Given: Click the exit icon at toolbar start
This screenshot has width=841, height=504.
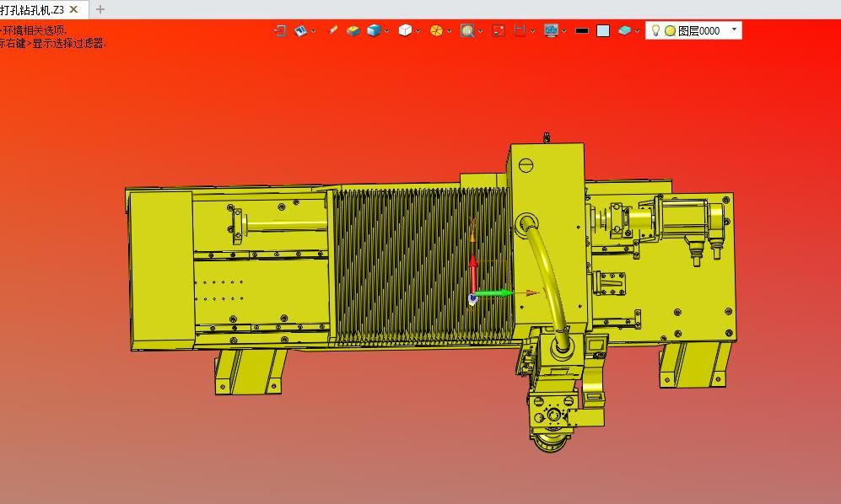Looking at the screenshot, I should 281,30.
